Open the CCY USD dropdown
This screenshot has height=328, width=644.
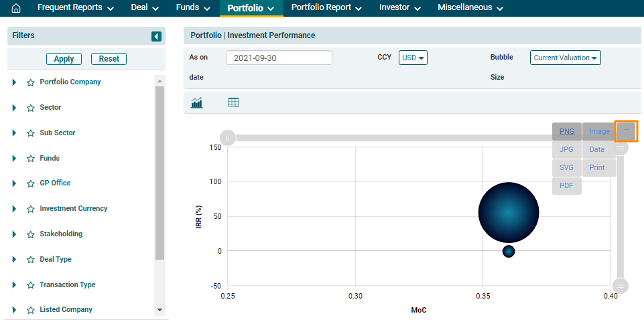coord(413,58)
